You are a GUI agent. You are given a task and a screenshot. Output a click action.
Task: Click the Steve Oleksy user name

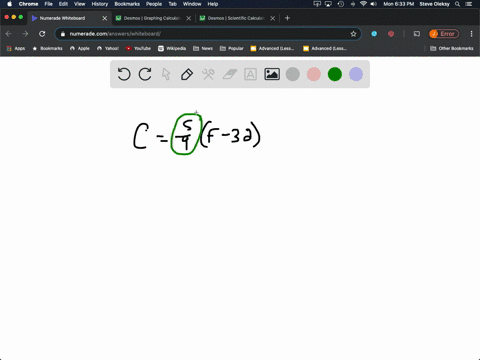pyautogui.click(x=434, y=4)
